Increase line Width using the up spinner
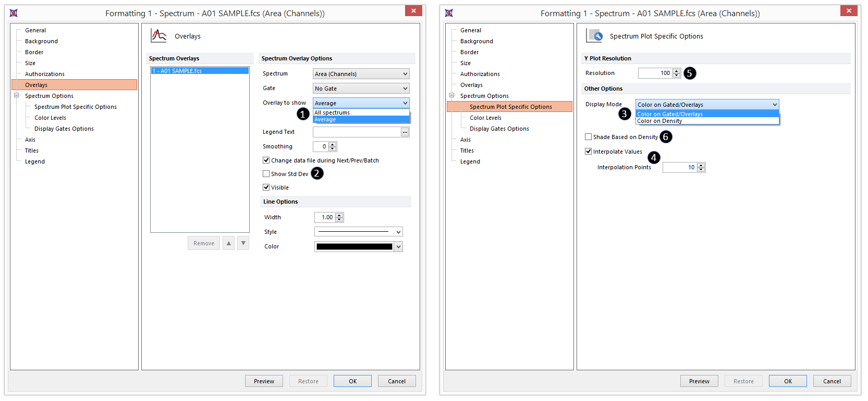Viewport: 868px width, 401px height. click(339, 215)
